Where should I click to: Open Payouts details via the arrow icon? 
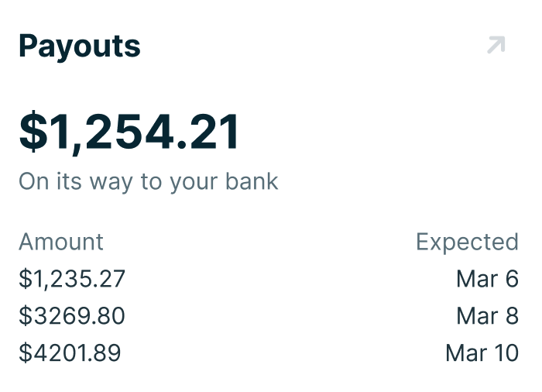tap(496, 45)
